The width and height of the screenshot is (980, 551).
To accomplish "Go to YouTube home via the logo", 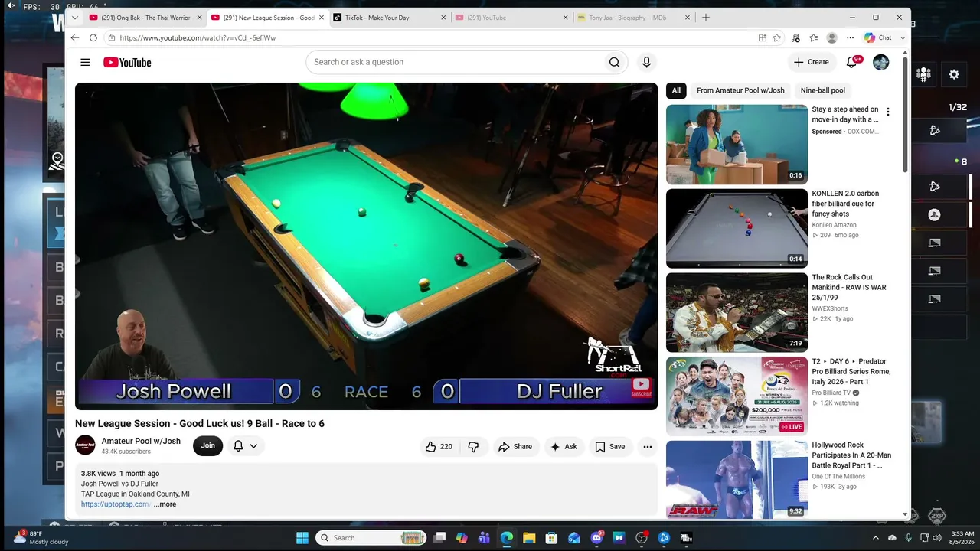I will [x=127, y=62].
